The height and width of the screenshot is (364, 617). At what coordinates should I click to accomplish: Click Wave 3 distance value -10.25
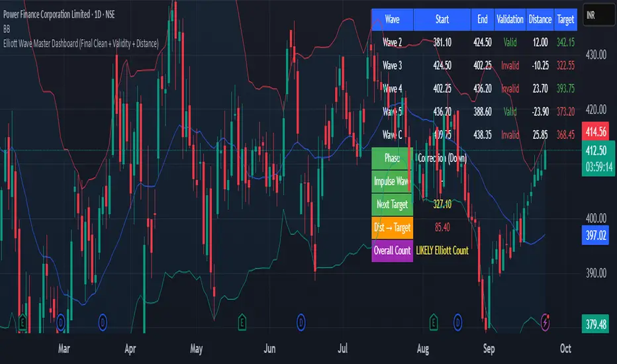click(540, 66)
